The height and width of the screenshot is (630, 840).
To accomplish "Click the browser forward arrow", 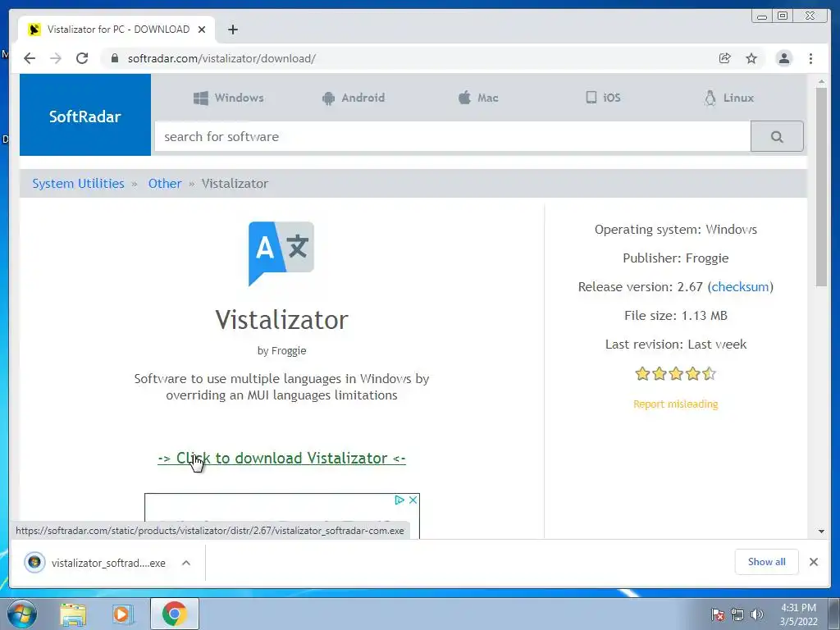I will coord(56,58).
